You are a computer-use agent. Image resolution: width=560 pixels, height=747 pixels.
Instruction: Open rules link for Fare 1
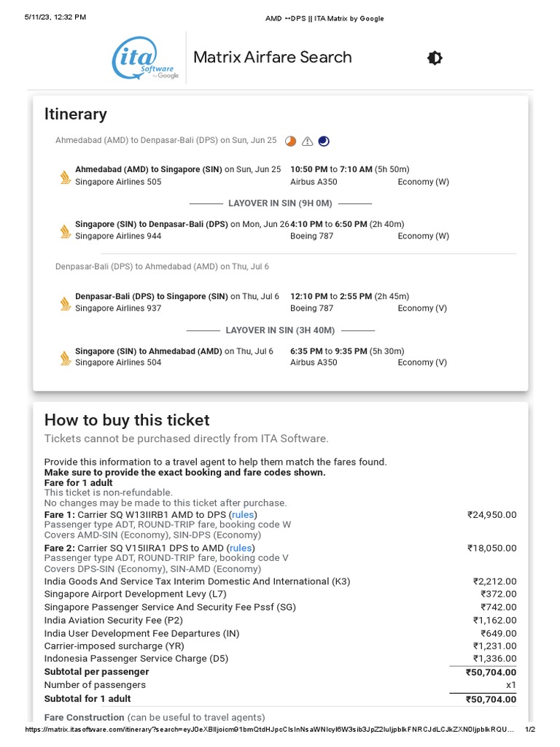point(242,514)
